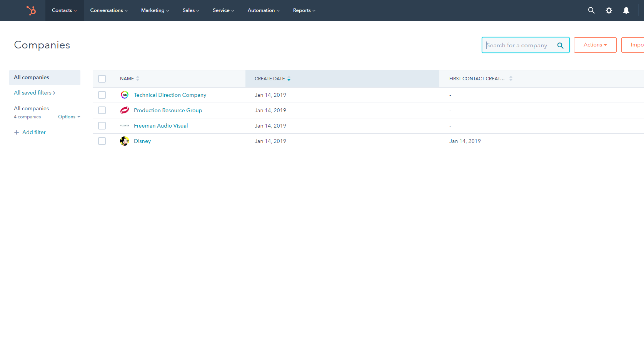The image size is (644, 347).
Task: Toggle Create Date sort arrow
Action: point(289,79)
